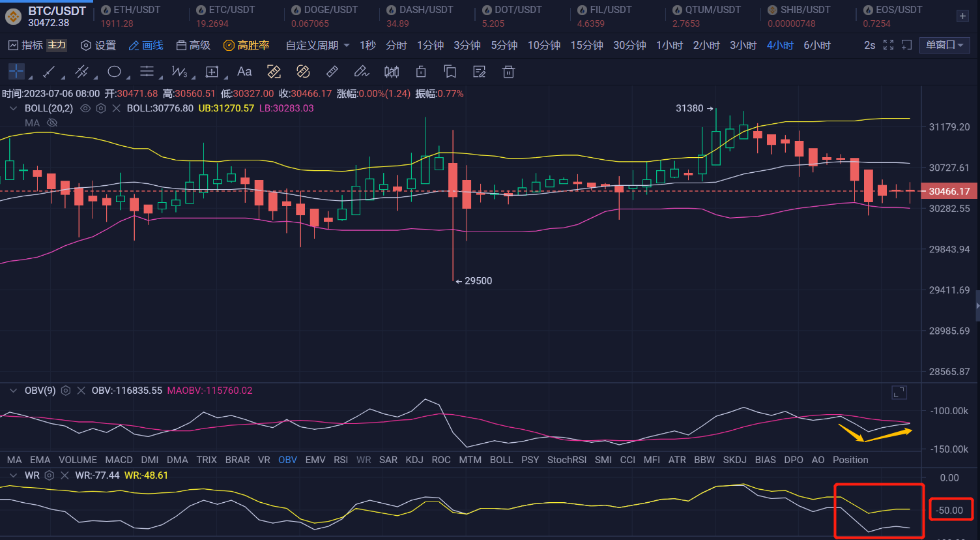The height and width of the screenshot is (540, 980).
Task: Open the 指标 indicators menu
Action: tap(25, 45)
